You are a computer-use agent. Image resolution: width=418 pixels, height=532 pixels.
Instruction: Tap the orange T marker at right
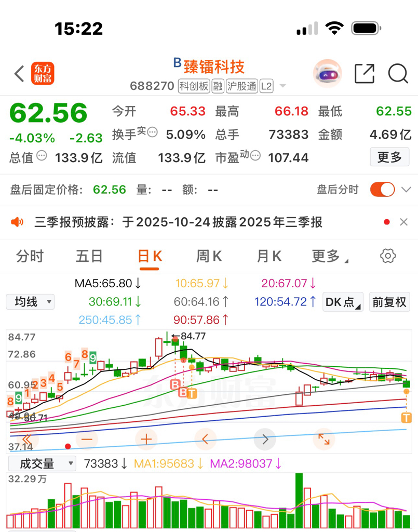(406, 418)
